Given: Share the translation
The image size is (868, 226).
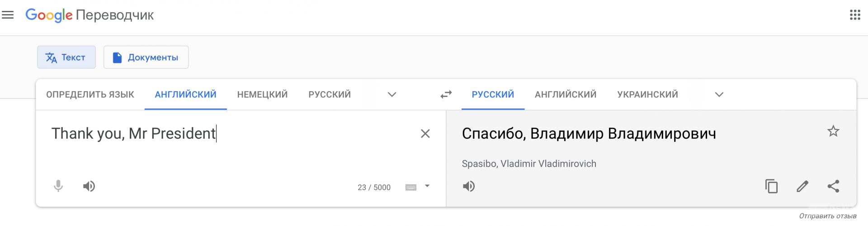Looking at the screenshot, I should (x=833, y=186).
